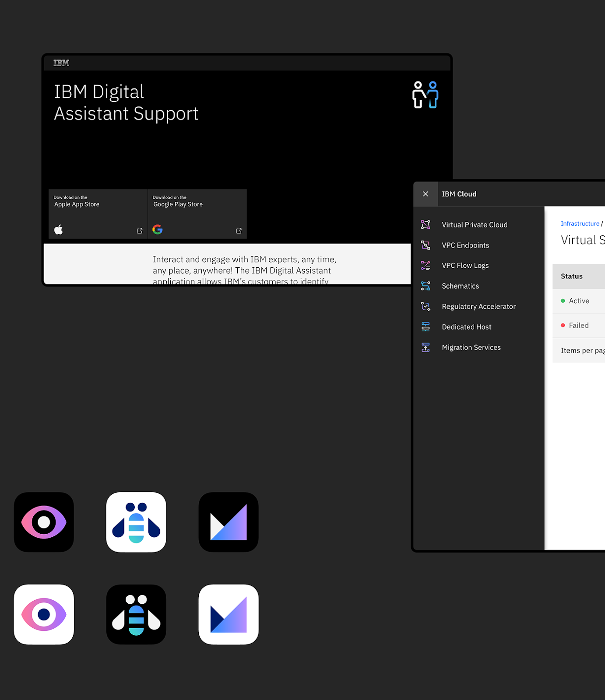Open the white bee app icon
Screen dimensions: 605x700
tap(136, 522)
